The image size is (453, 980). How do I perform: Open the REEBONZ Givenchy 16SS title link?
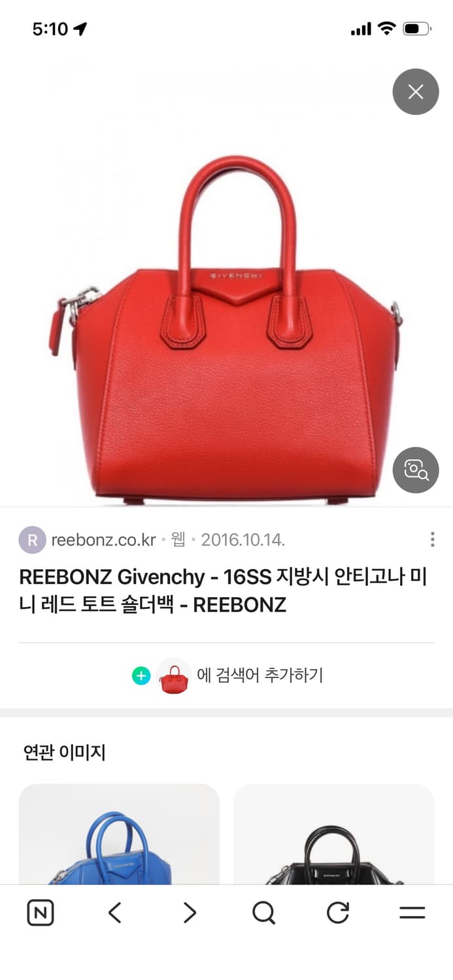(223, 591)
